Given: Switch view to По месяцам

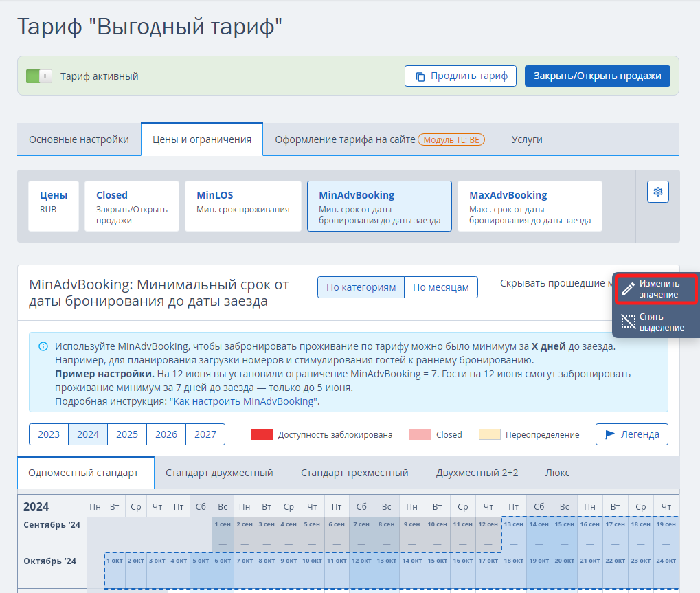Looking at the screenshot, I should (440, 287).
